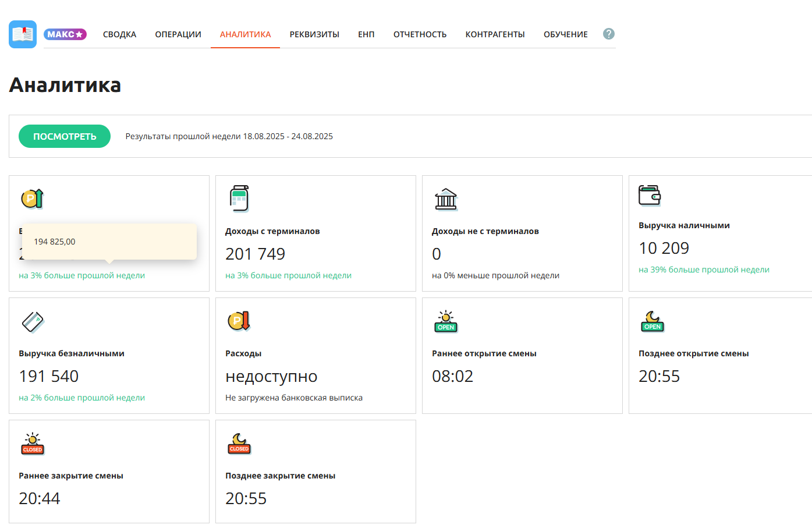
Task: Click the sun CLOSED early closing icon
Action: tap(33, 444)
